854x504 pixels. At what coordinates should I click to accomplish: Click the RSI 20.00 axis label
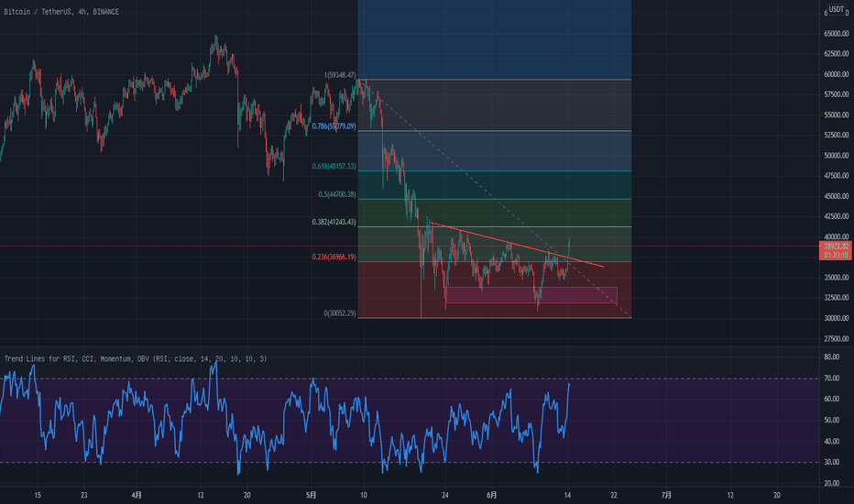(x=832, y=483)
